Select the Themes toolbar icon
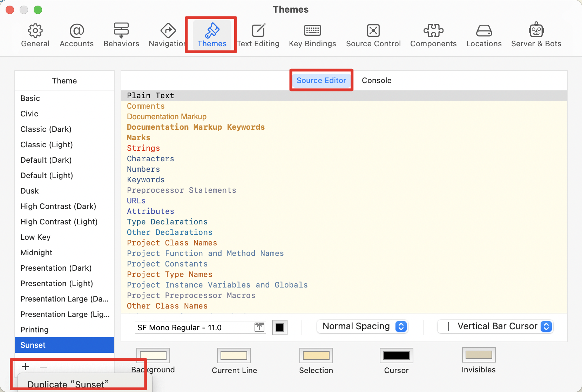 (x=212, y=35)
